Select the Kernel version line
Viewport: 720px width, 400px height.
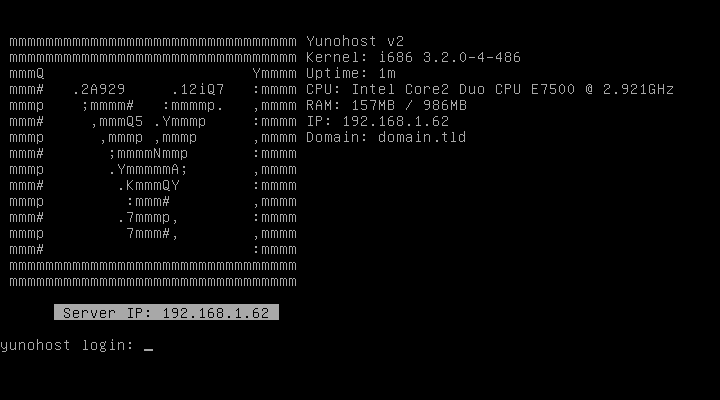tap(412, 57)
